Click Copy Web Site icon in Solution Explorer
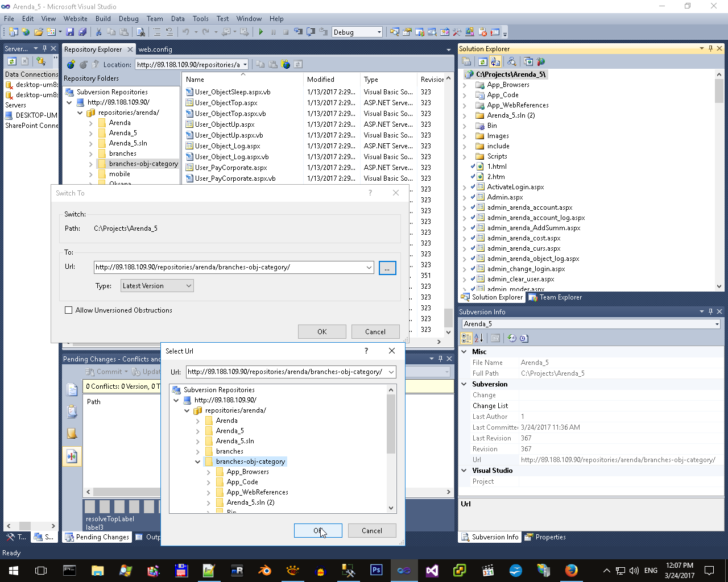The width and height of the screenshot is (728, 582). pyautogui.click(x=528, y=61)
